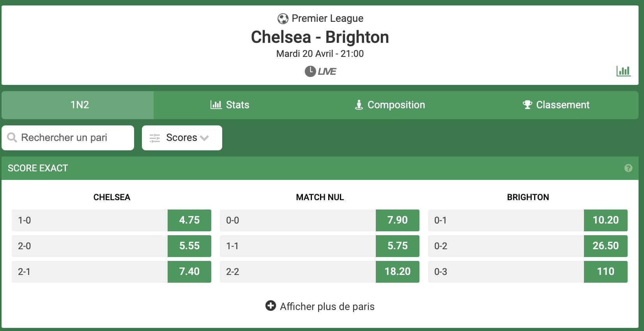Click the LIVE clock icon
Viewport: 644px width, 331px height.
pyautogui.click(x=310, y=71)
